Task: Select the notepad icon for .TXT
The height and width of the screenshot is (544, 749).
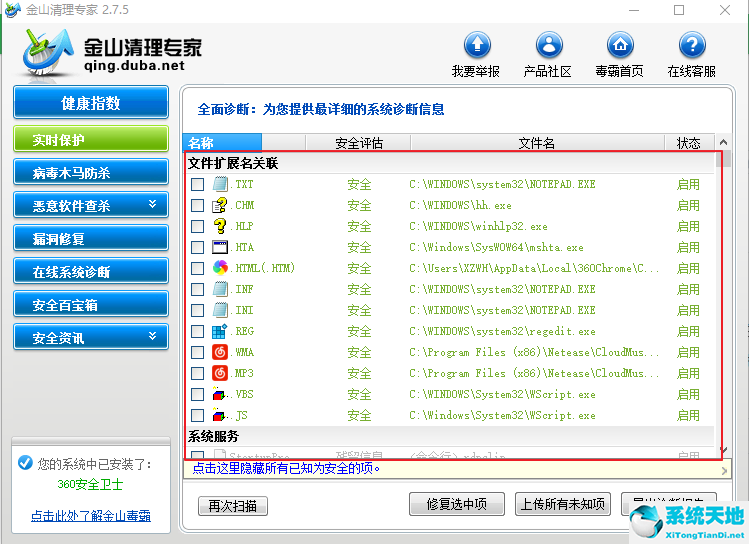Action: click(x=220, y=184)
